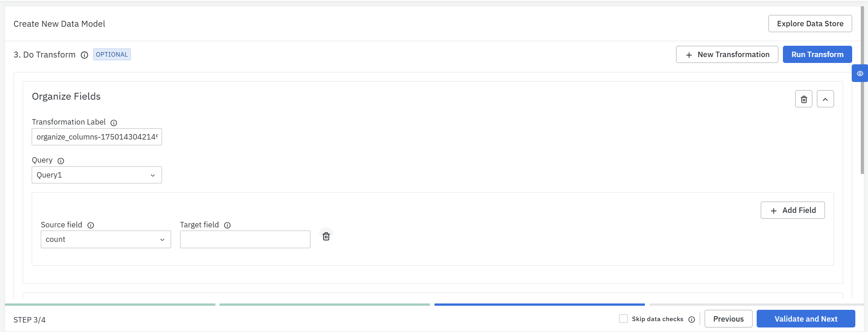Click the Query info icon

(61, 161)
